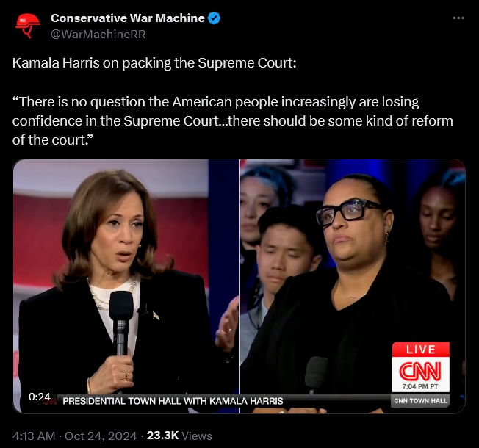Click the 4:13 AM post time
Viewport: 479px width, 448px height.
[34, 436]
